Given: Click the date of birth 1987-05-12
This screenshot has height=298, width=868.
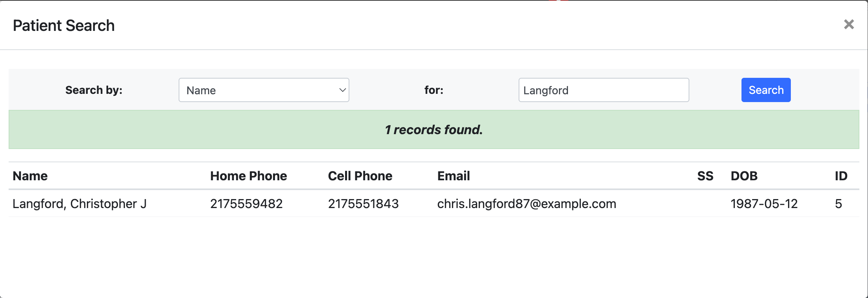Looking at the screenshot, I should pos(764,204).
